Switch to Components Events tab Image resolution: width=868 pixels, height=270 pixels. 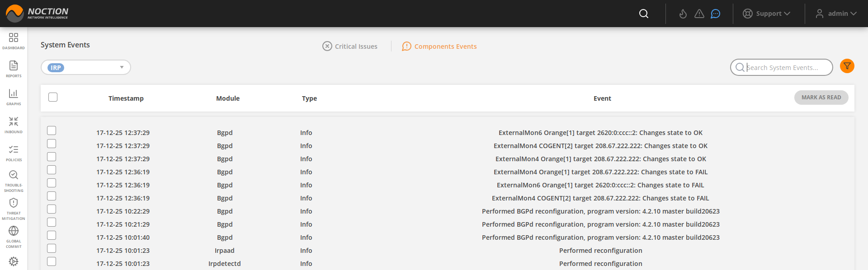click(x=439, y=46)
